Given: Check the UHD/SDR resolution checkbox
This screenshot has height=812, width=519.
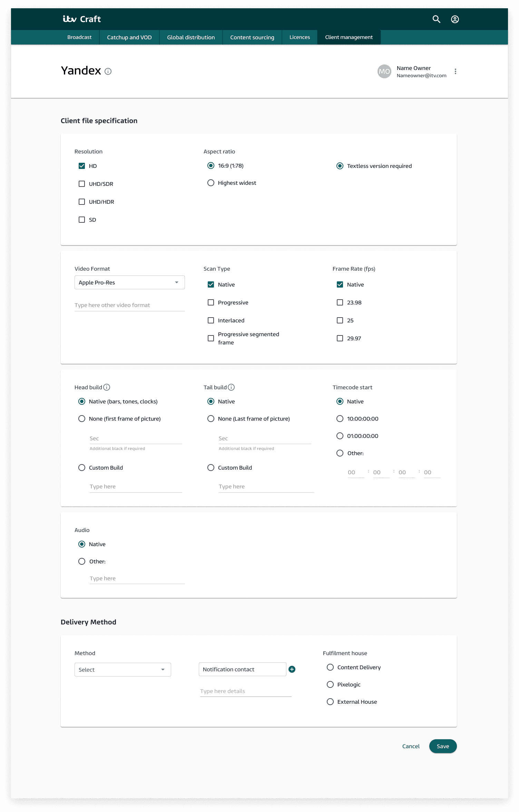Looking at the screenshot, I should coord(82,184).
